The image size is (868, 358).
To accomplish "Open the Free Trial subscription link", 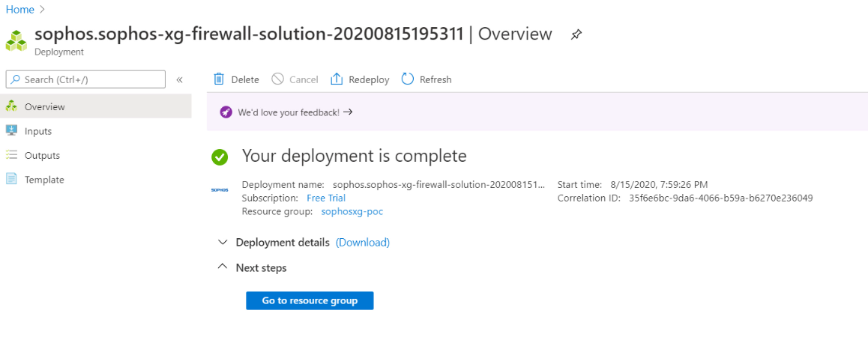I will point(326,198).
